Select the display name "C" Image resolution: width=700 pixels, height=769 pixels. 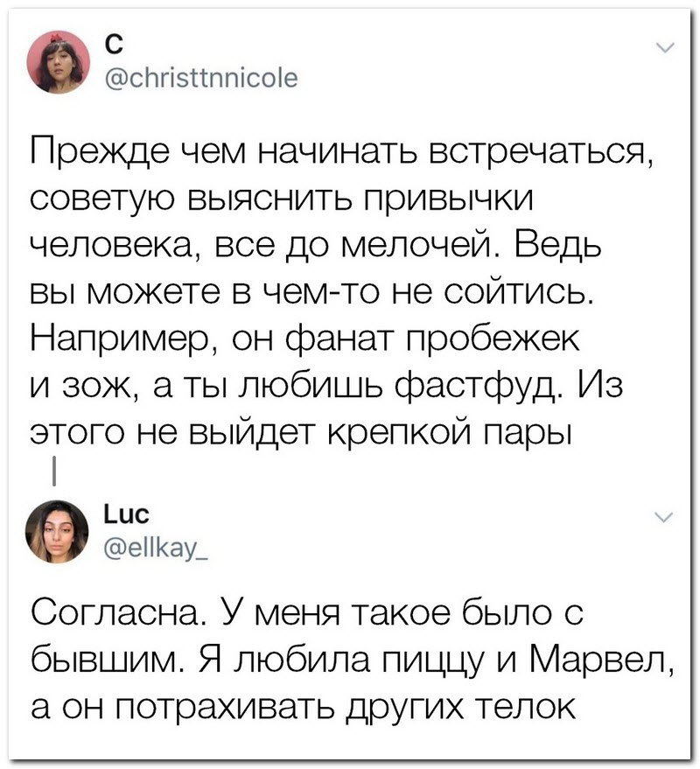click(114, 45)
